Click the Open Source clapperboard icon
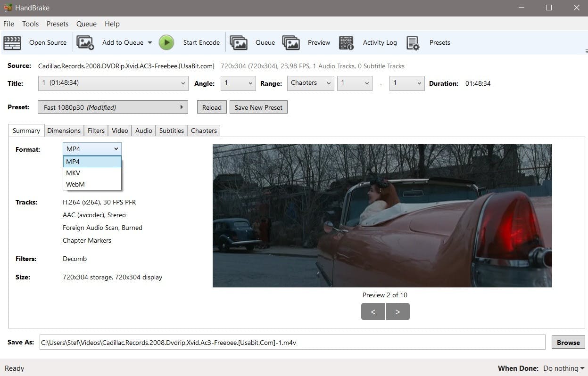The height and width of the screenshot is (376, 588). (x=12, y=42)
